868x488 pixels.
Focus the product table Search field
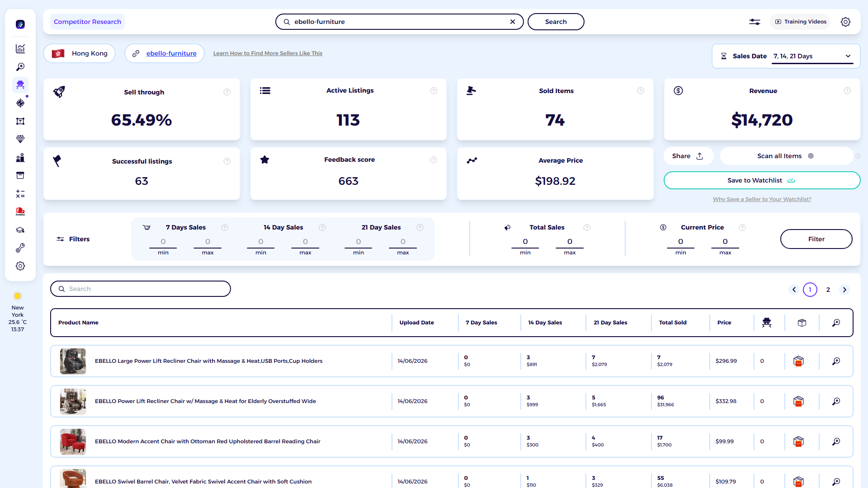point(141,289)
